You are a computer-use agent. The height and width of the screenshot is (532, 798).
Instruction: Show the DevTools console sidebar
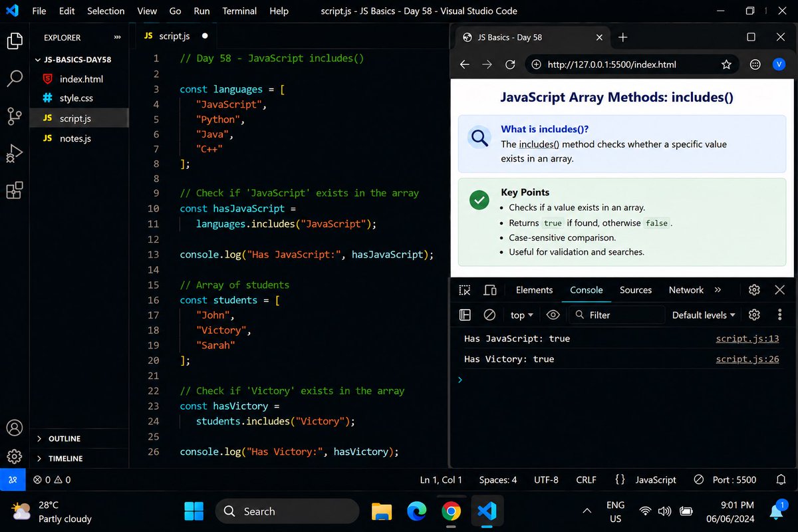pyautogui.click(x=465, y=315)
